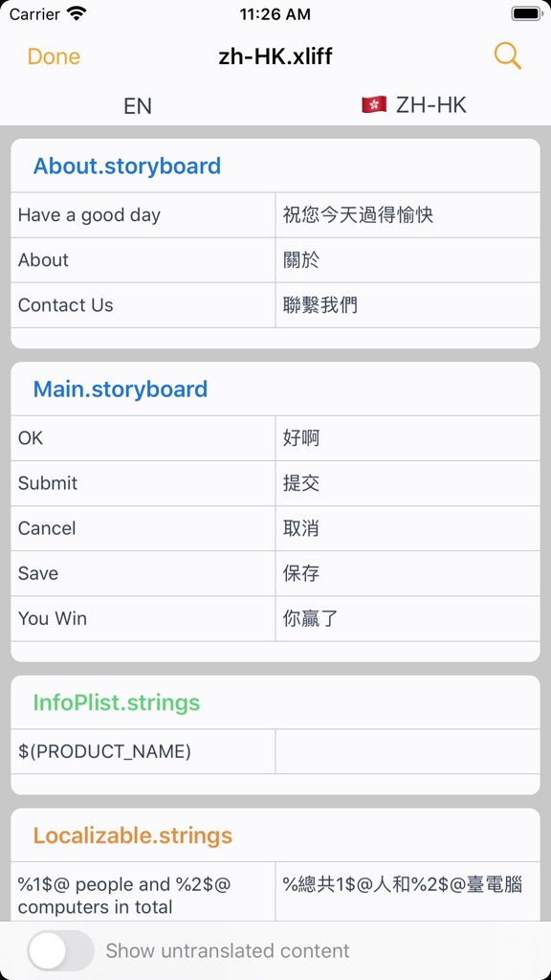Tap the Done button
Viewport: 551px width, 980px height.
[x=54, y=56]
